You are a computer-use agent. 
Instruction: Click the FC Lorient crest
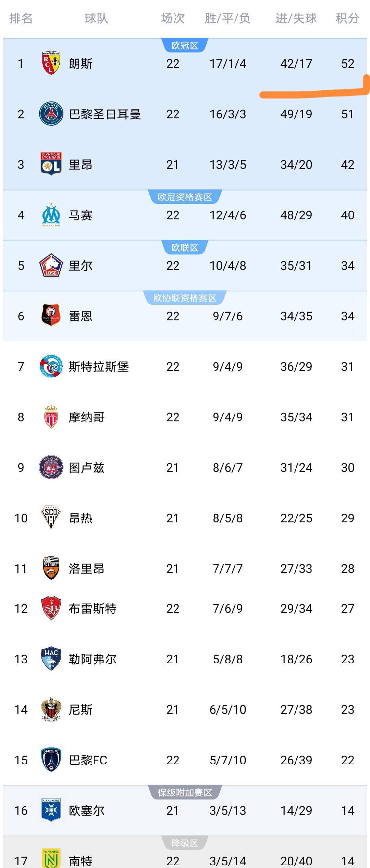[51, 568]
